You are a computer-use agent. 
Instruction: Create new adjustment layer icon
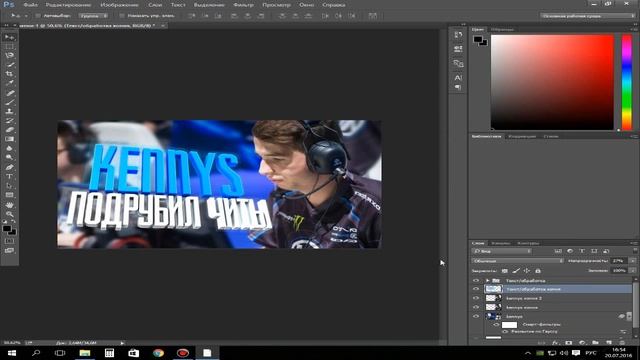tap(582, 343)
